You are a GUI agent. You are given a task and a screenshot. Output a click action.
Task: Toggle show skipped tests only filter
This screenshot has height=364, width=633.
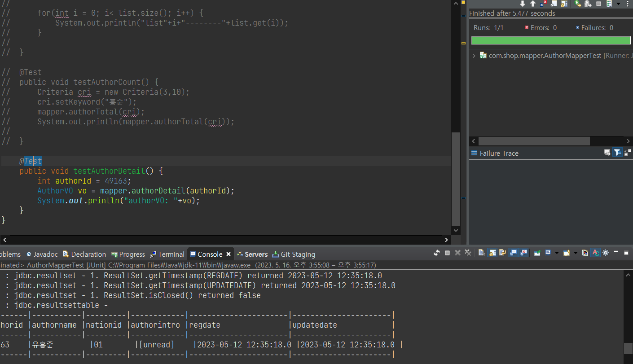tap(554, 4)
